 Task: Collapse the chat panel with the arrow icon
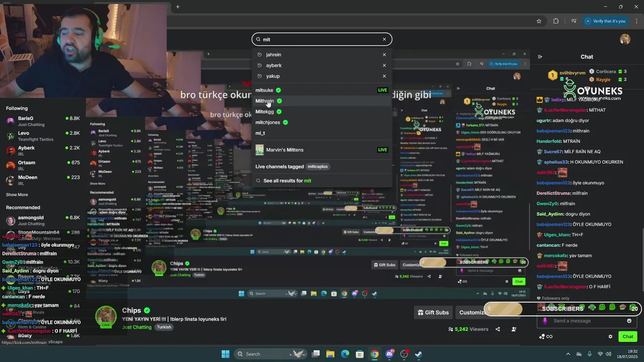(540, 57)
